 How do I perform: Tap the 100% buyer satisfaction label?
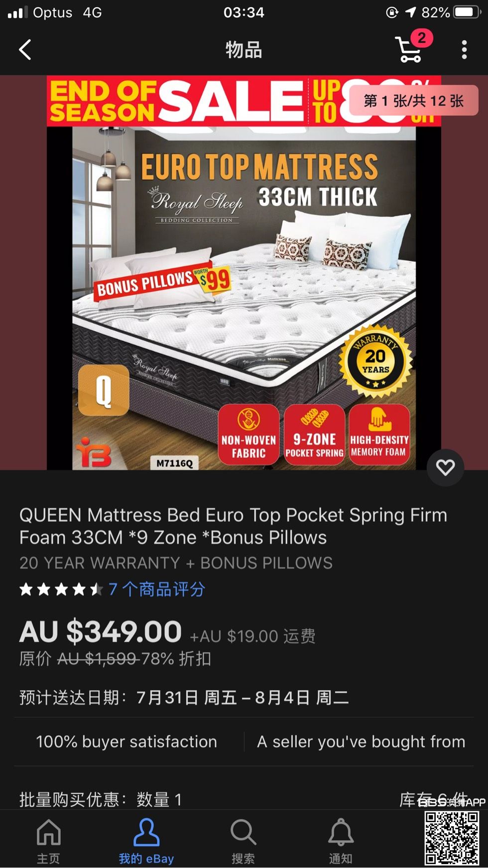[126, 742]
